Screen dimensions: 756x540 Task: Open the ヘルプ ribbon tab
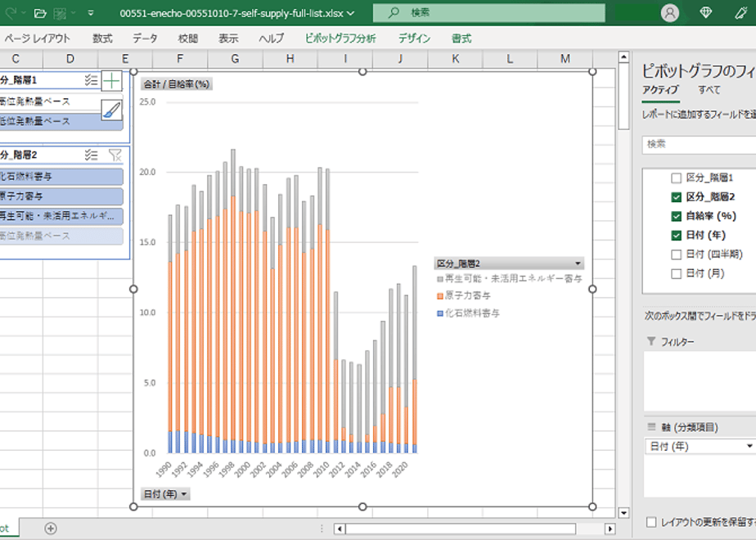(x=272, y=38)
